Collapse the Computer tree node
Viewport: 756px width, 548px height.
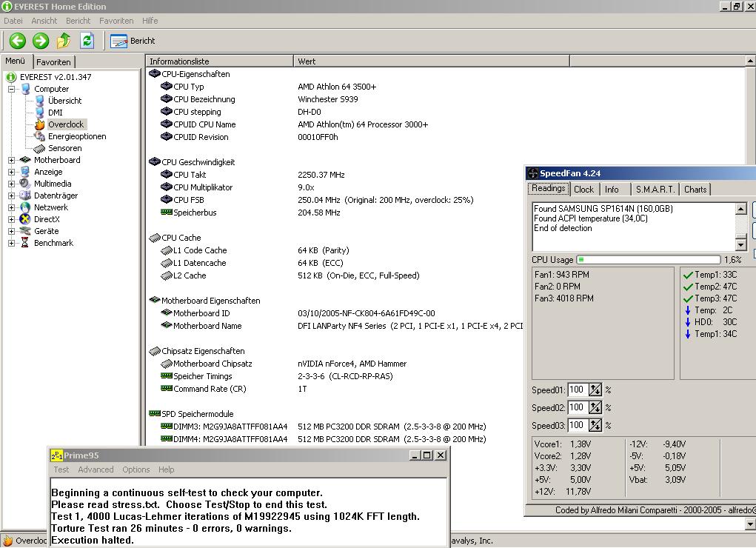click(x=12, y=89)
